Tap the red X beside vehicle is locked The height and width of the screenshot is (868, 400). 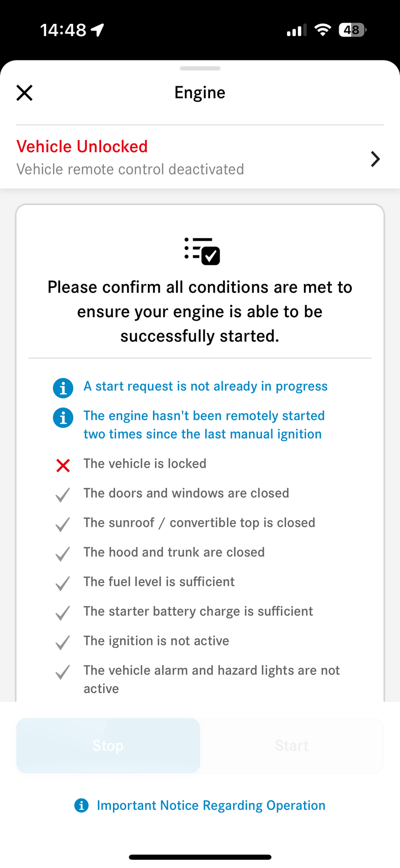[63, 465]
